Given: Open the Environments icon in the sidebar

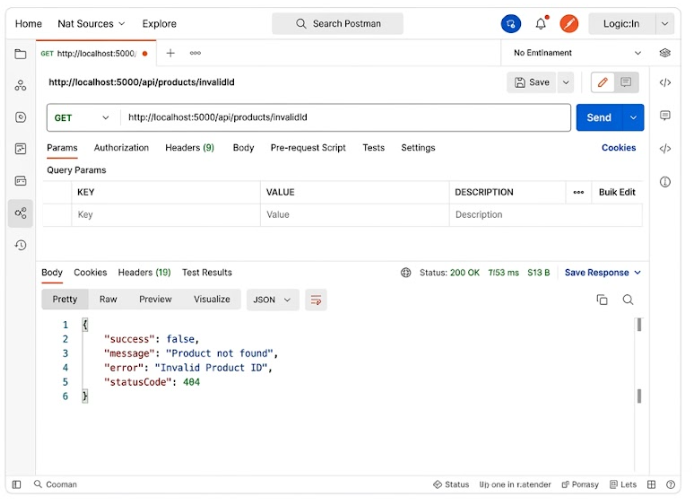Looking at the screenshot, I should coord(20,117).
